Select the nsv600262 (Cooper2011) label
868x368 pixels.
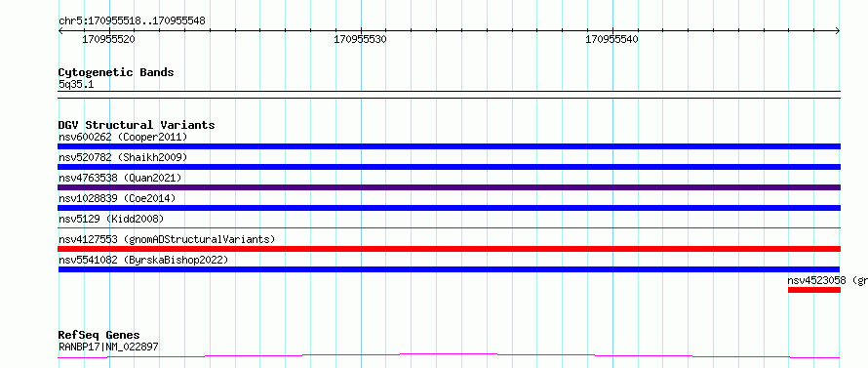click(x=123, y=137)
